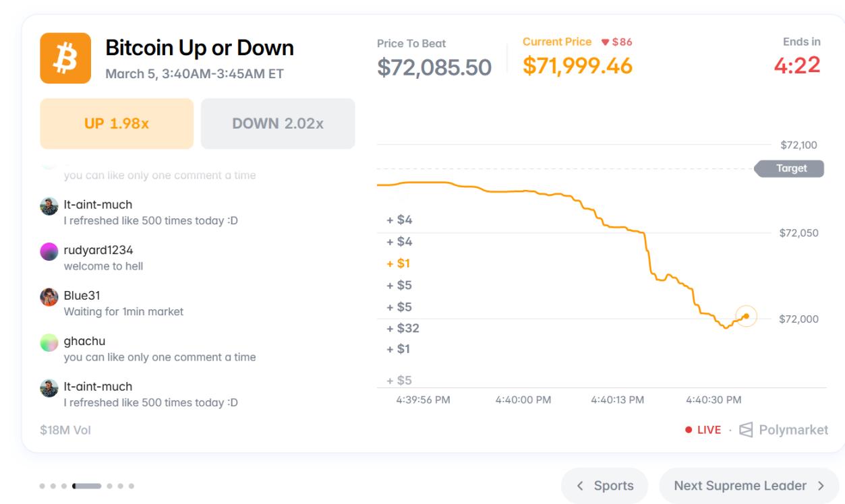The image size is (845, 504).
Task: Jump to the last carousel dot
Action: point(132,486)
